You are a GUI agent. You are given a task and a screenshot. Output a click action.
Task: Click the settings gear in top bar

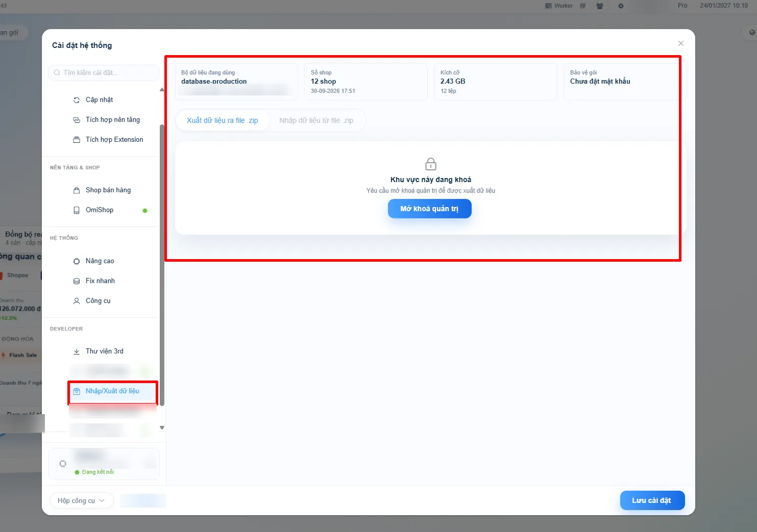point(621,6)
